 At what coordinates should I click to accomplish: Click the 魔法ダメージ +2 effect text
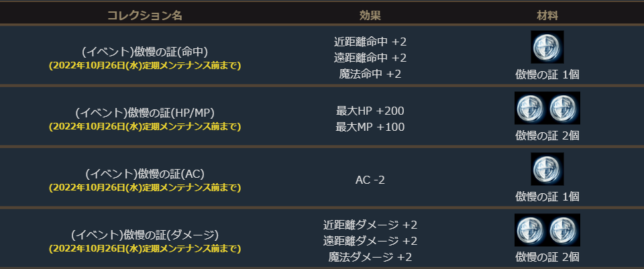[x=370, y=257]
